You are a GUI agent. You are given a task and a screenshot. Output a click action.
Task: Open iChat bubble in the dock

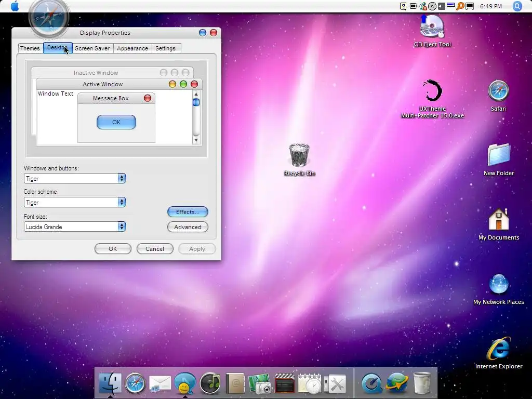point(185,383)
